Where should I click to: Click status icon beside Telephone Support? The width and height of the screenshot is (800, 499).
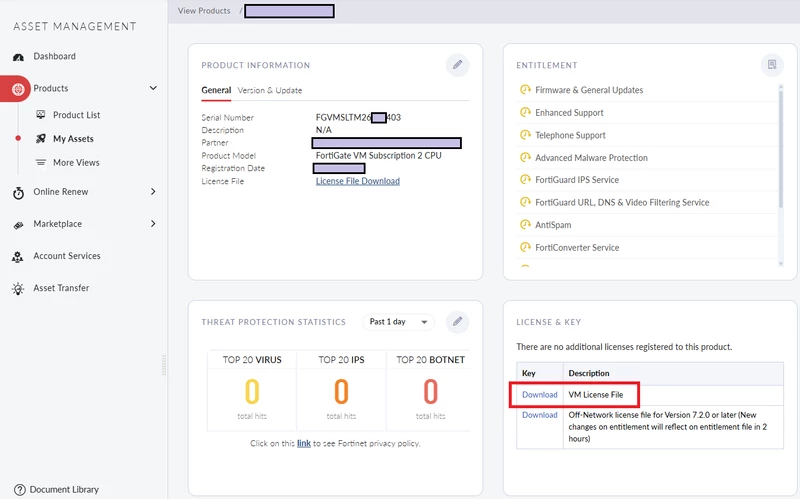(x=525, y=135)
